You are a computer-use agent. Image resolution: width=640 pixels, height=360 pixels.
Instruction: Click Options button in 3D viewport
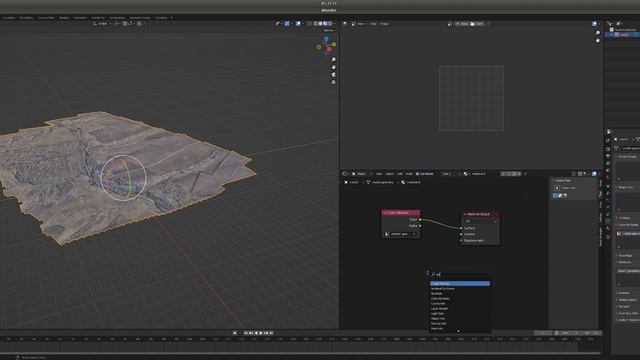(x=329, y=30)
